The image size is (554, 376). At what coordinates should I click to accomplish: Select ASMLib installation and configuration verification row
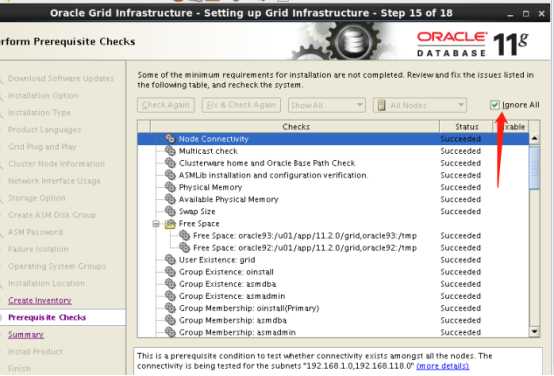[333, 175]
